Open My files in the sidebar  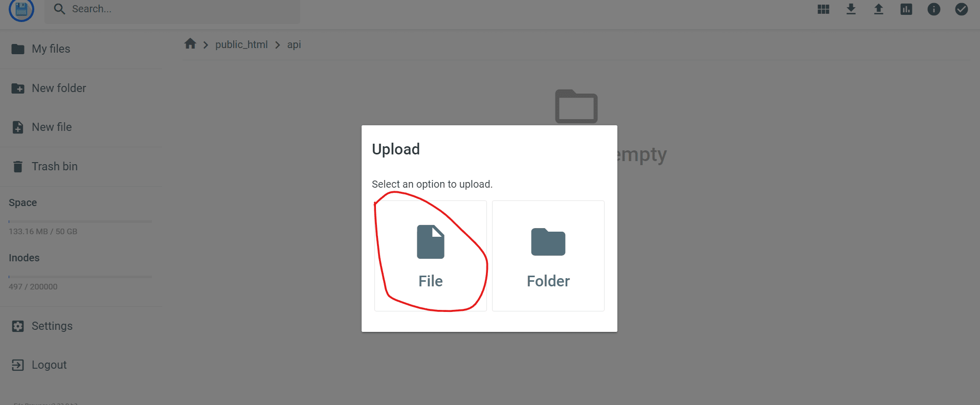[81, 49]
